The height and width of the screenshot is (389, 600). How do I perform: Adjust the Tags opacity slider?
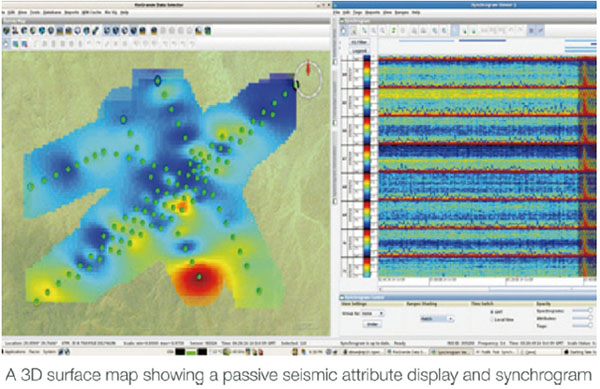tap(582, 326)
